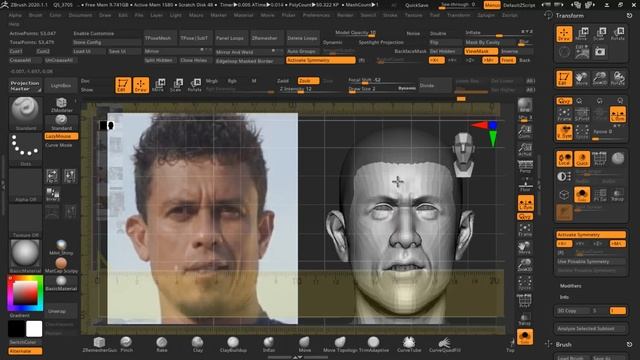Open the Texture Off picker
Screen dimensions: 640x360
click(25, 221)
